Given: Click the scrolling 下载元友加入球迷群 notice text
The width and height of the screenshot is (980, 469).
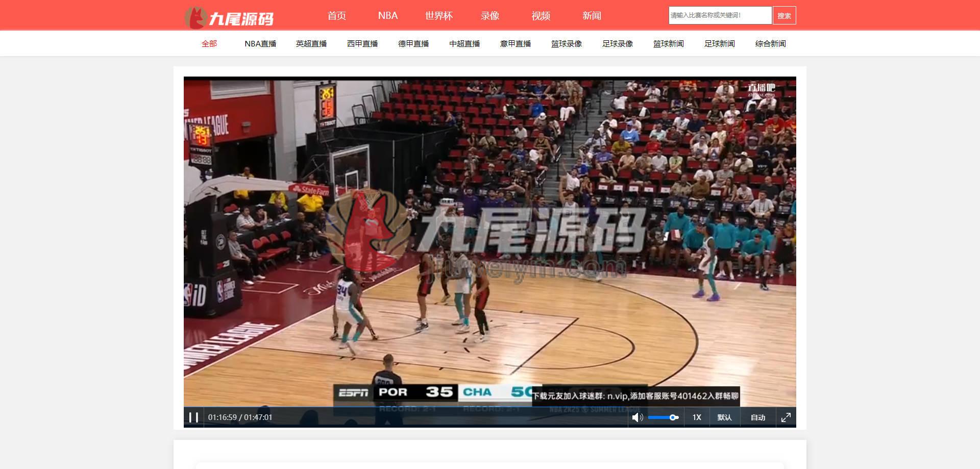Looking at the screenshot, I should pyautogui.click(x=635, y=396).
